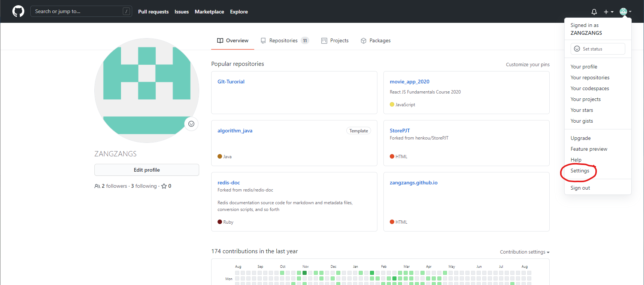This screenshot has width=644, height=285.
Task: Click the ZANGZANGS profile avatar image
Action: click(x=147, y=91)
